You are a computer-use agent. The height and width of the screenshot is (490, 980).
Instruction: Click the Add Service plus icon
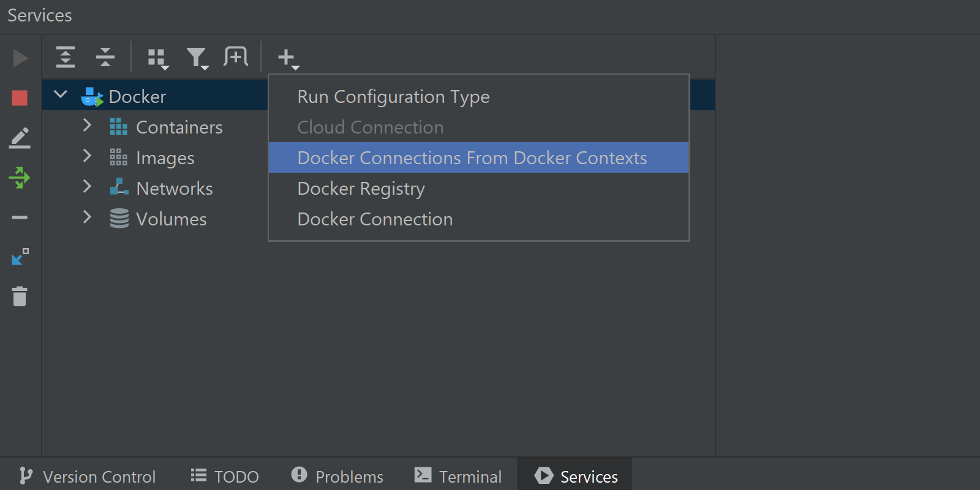click(x=287, y=58)
